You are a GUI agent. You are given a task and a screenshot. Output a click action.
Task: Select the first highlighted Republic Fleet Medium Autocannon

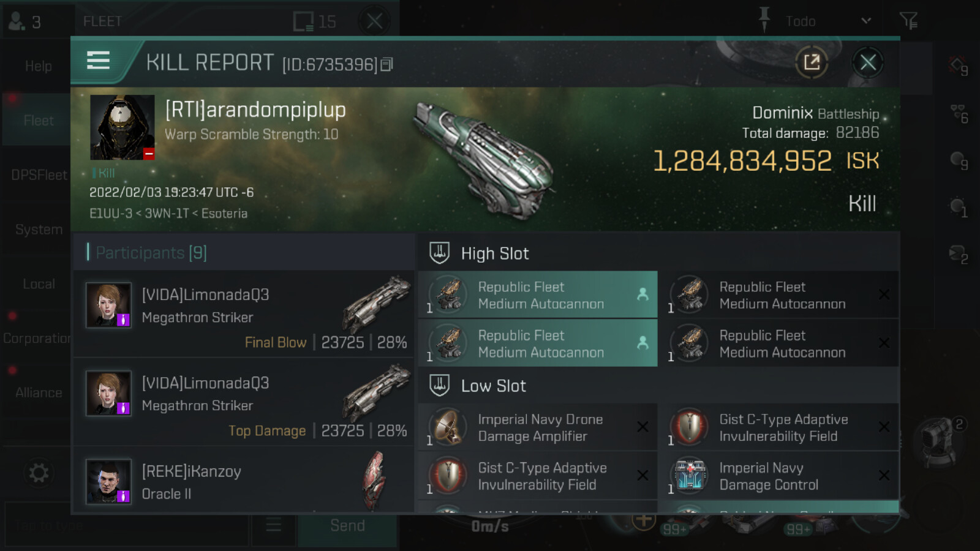click(x=538, y=294)
